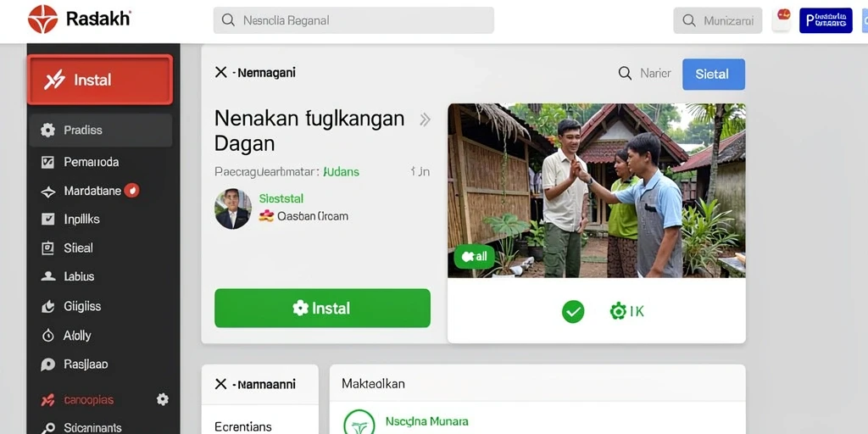Open the Pradiss sidebar item
868x434 pixels.
[100, 130]
